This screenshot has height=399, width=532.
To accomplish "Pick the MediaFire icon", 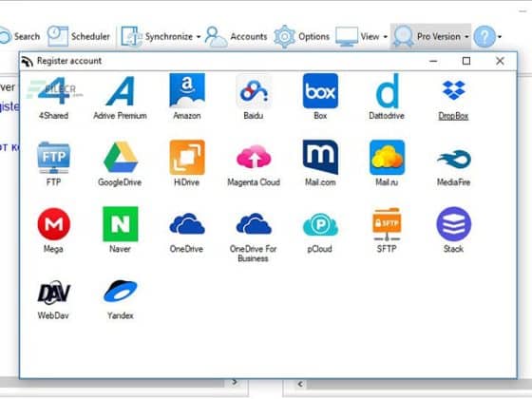I will tap(454, 160).
